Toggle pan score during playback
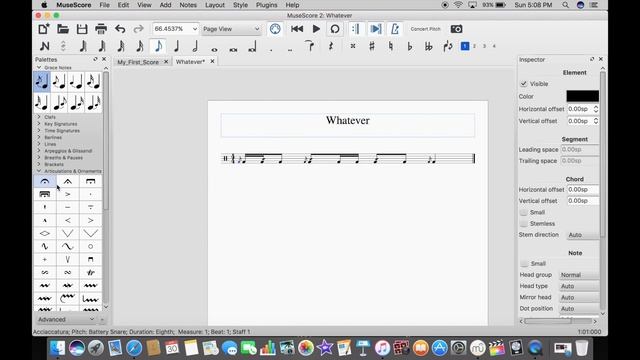This screenshot has height=360, width=640. click(x=375, y=29)
